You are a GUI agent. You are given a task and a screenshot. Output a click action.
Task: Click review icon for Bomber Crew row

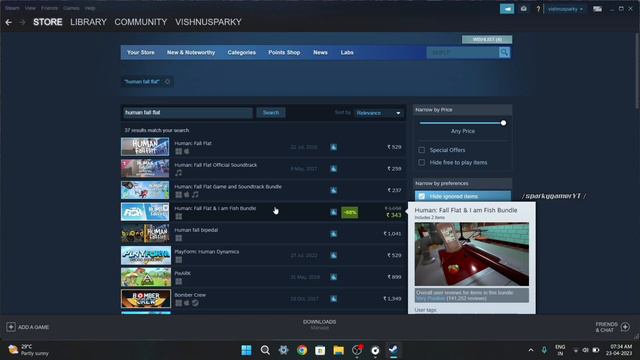click(x=333, y=298)
